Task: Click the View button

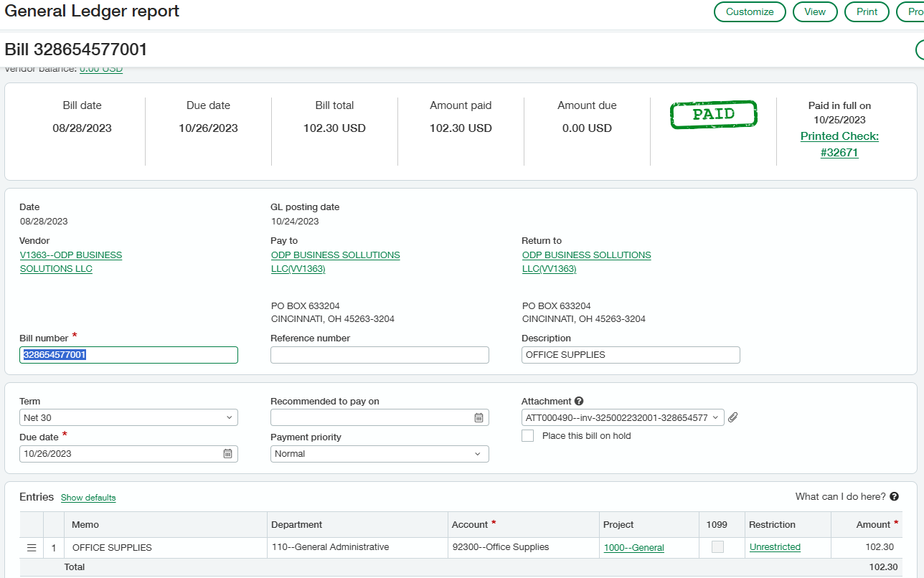Action: tap(815, 11)
